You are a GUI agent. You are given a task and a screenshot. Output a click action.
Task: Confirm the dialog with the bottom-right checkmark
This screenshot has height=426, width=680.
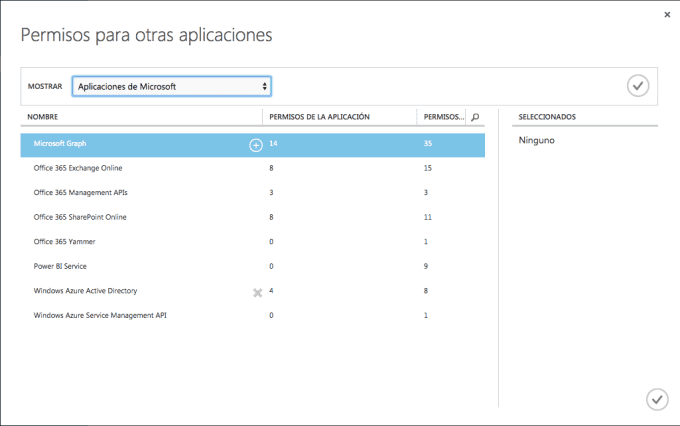click(657, 399)
